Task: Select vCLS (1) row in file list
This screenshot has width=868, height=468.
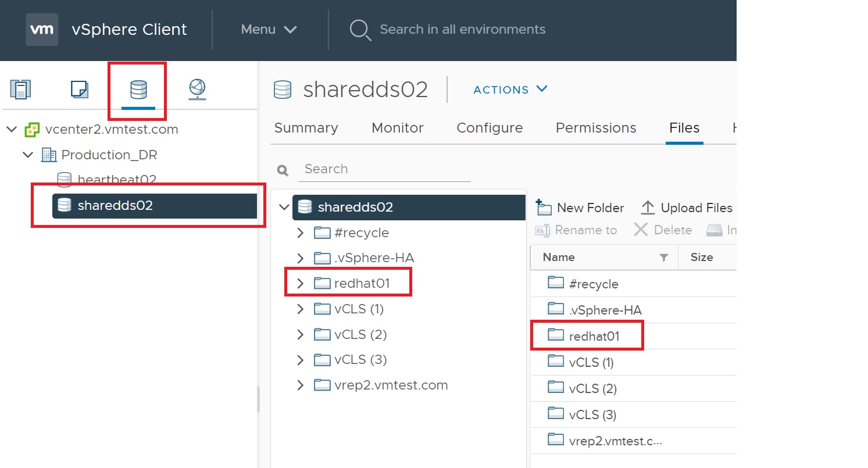Action: [x=633, y=362]
